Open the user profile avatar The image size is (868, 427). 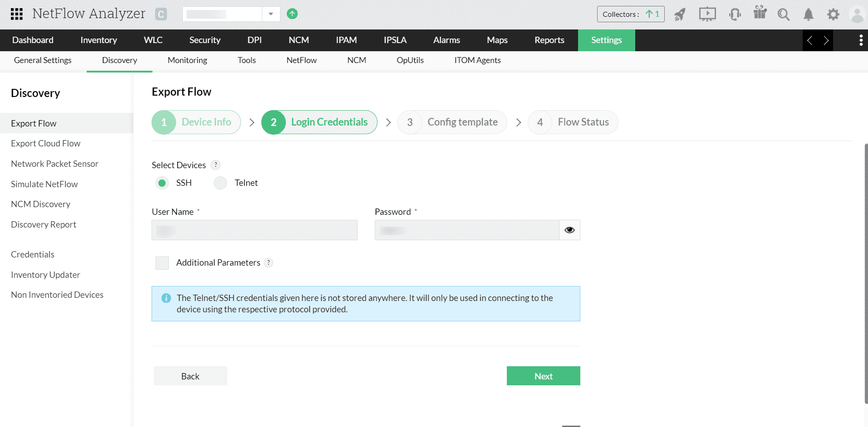(858, 15)
